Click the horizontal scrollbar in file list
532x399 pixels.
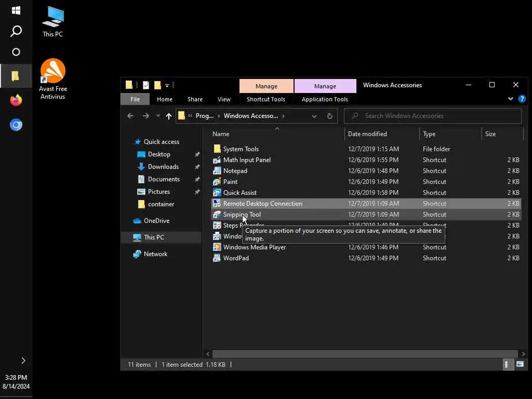pyautogui.click(x=365, y=354)
